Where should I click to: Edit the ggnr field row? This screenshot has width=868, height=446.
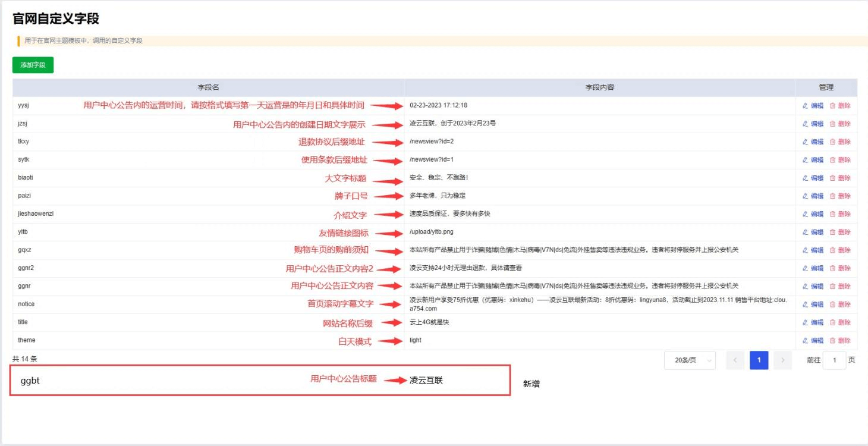813,286
